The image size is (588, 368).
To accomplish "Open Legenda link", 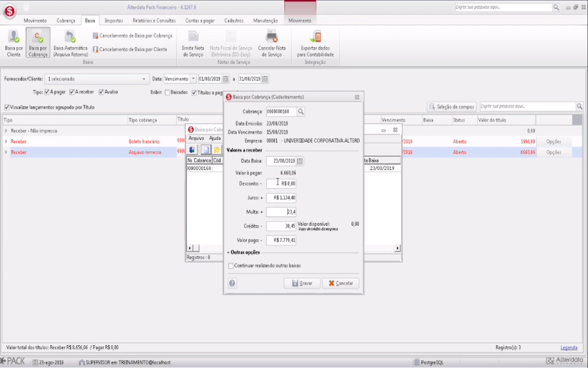I will 568,348.
